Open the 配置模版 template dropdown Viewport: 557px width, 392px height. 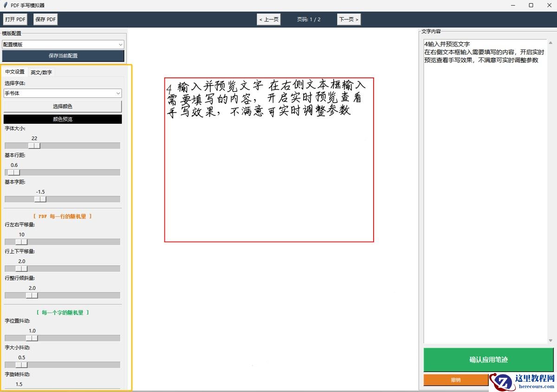pyautogui.click(x=63, y=44)
